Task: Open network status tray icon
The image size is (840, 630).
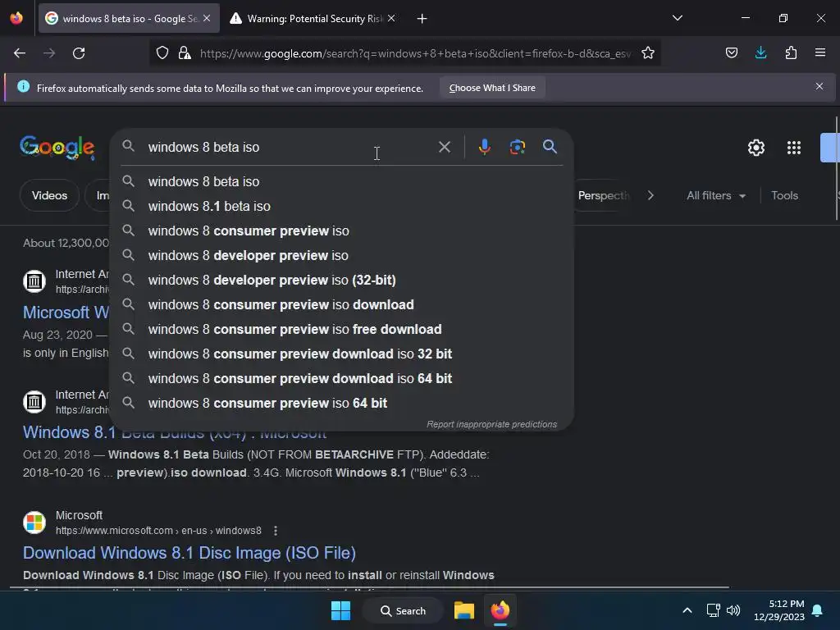Action: [713, 610]
